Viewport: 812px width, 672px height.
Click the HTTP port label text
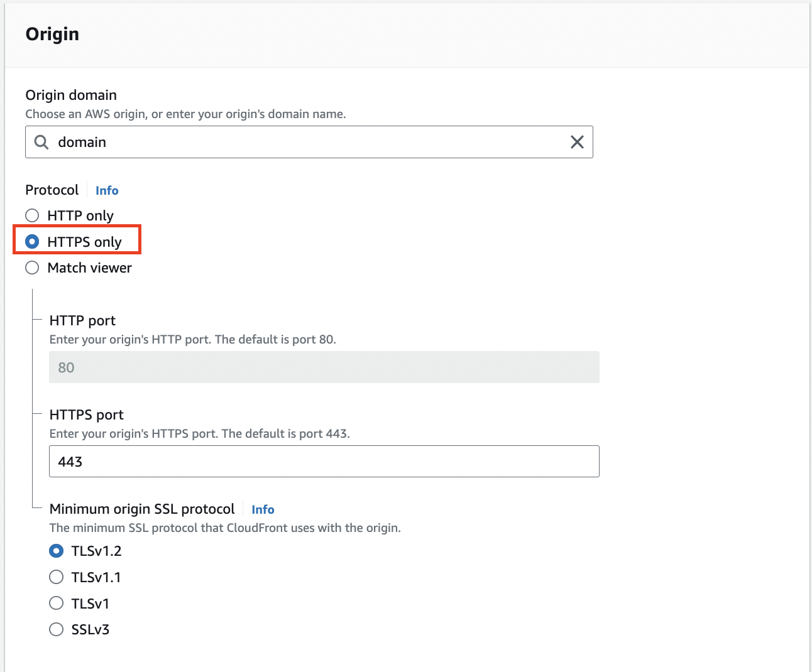point(82,320)
